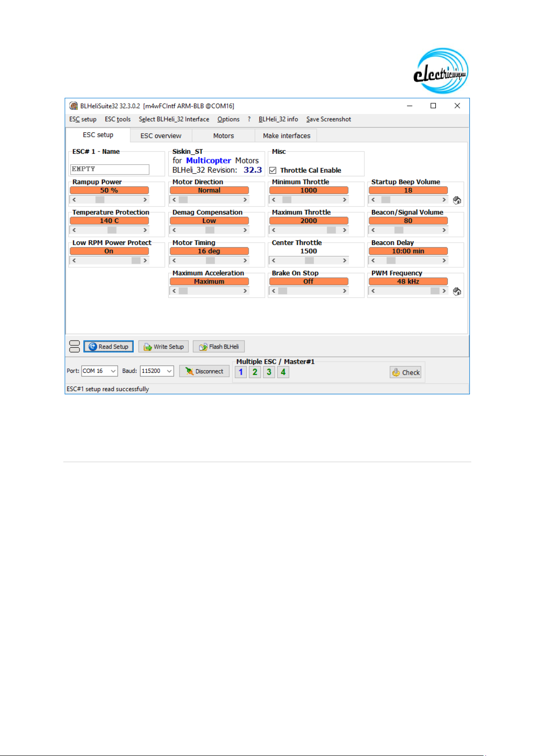
Task: Click the Startup Beep Volume music edit icon
Action: (457, 200)
